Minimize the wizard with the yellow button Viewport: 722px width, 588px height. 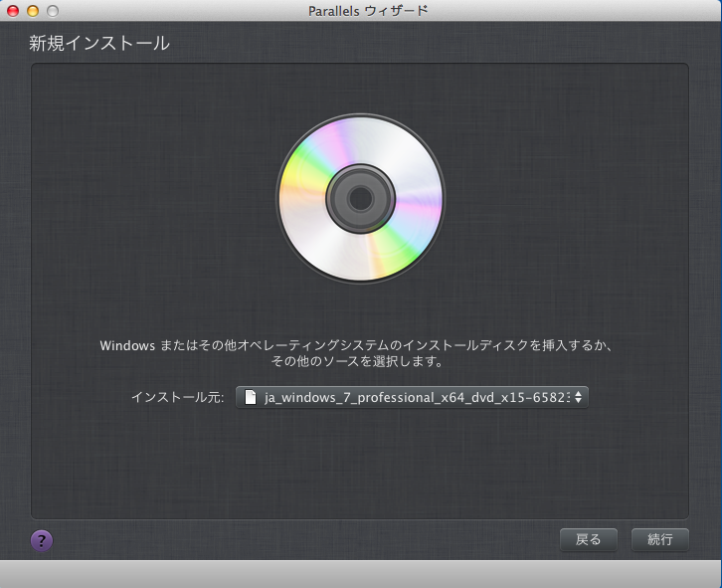click(33, 11)
